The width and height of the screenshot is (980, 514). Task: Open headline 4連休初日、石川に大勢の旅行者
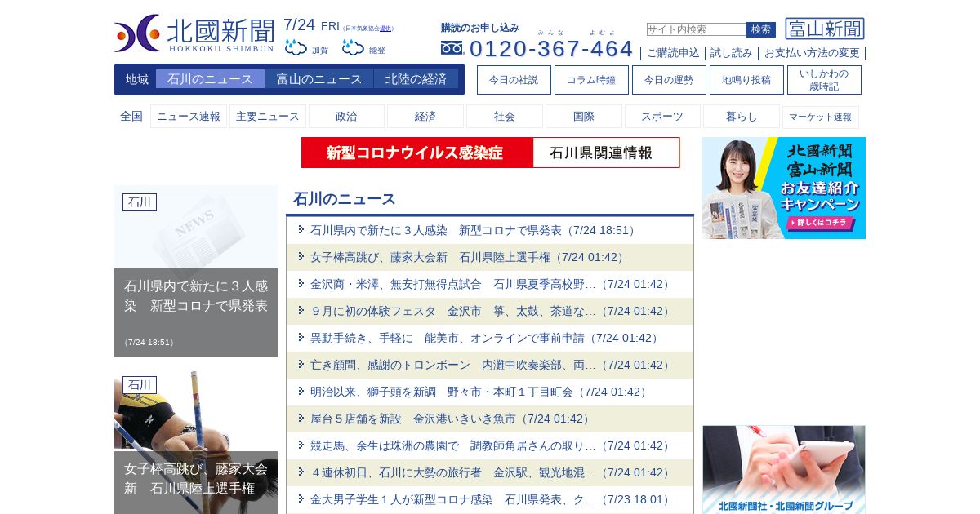coord(491,472)
